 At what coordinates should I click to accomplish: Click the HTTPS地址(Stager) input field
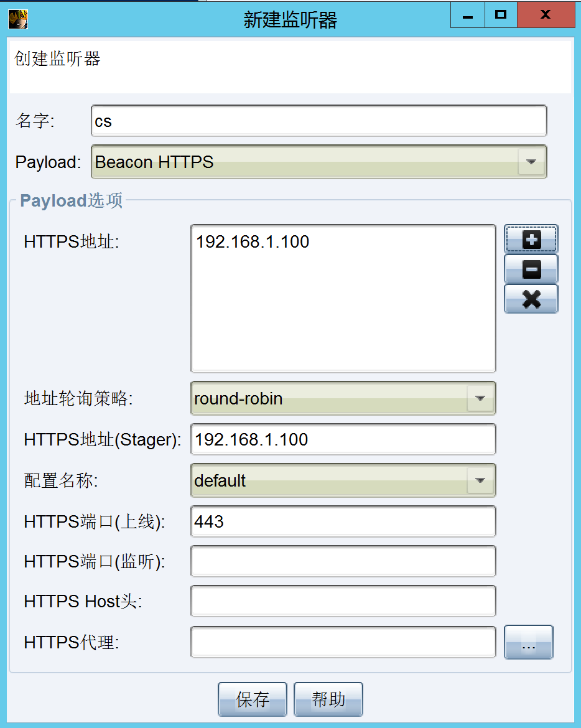coord(343,439)
